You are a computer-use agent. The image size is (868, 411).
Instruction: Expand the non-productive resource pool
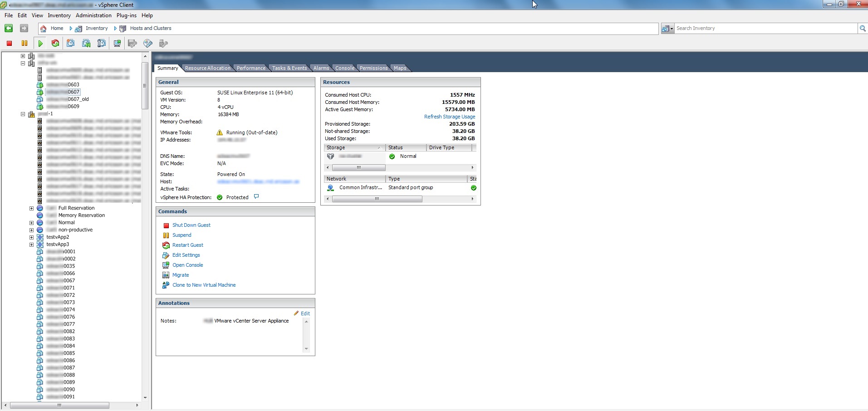pos(31,230)
